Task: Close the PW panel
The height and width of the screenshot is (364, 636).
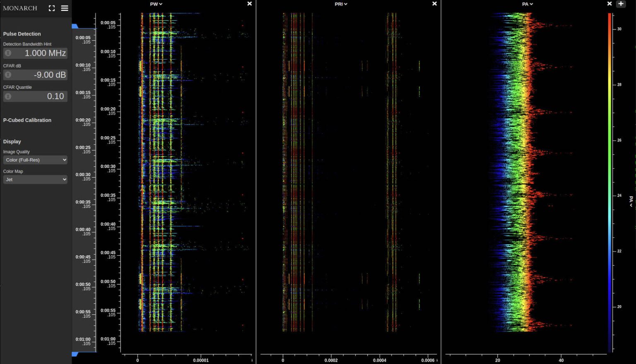Action: [x=249, y=4]
